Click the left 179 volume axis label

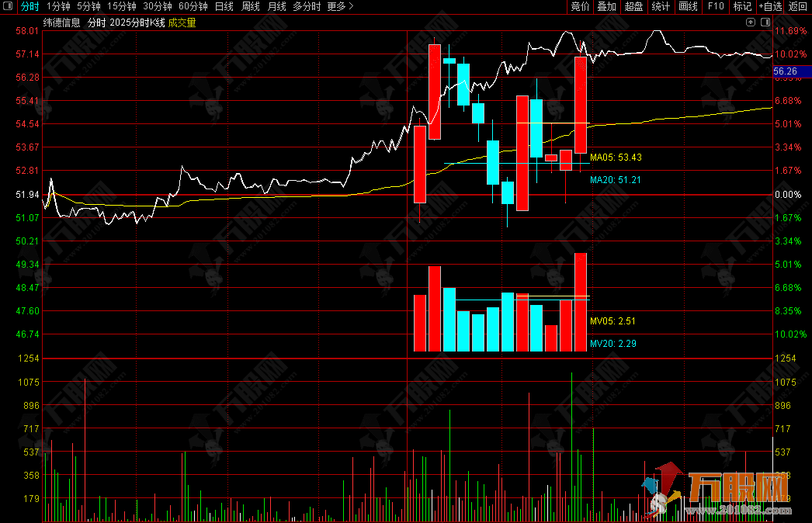pyautogui.click(x=31, y=498)
